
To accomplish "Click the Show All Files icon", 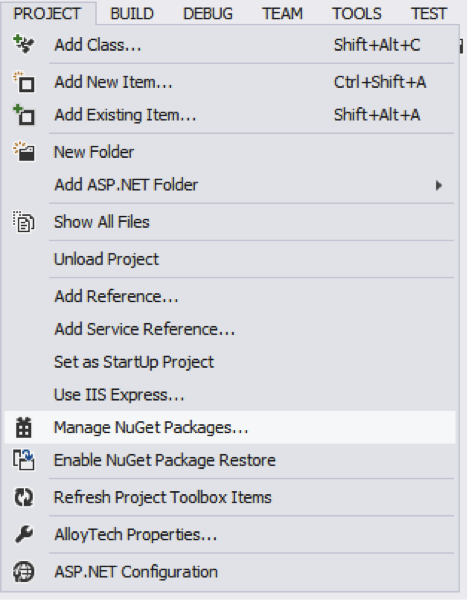I will click(x=24, y=222).
